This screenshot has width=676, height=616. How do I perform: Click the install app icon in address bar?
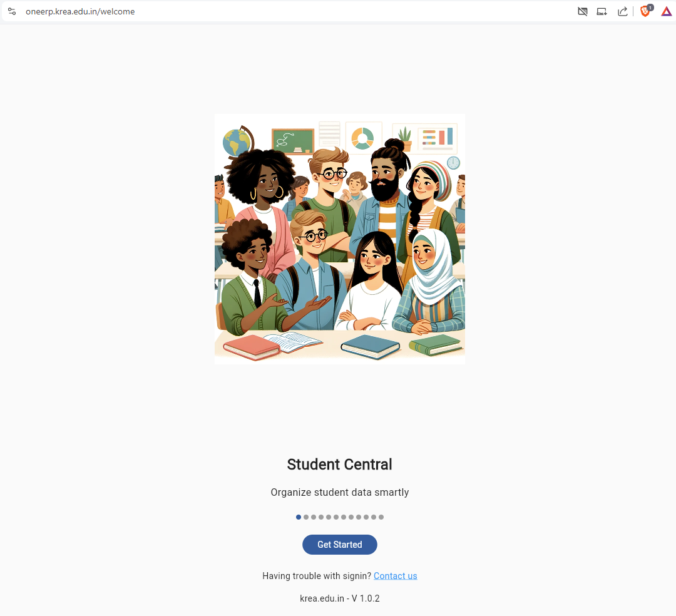click(x=602, y=12)
